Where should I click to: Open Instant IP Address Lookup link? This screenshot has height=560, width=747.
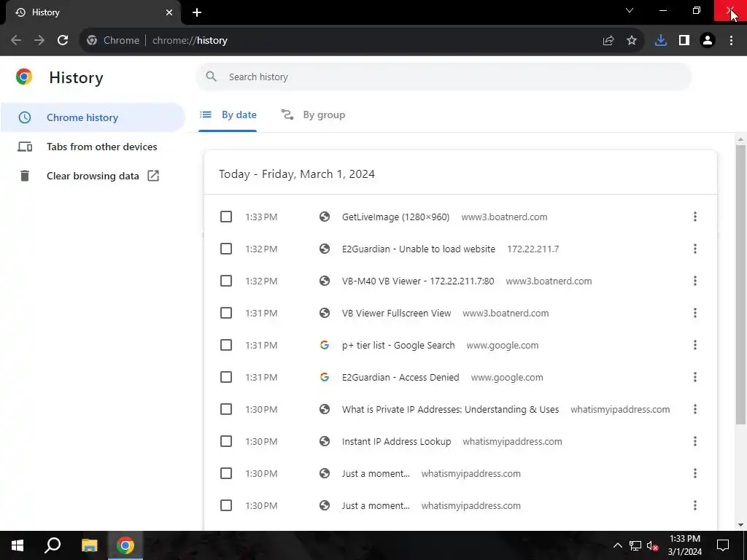click(x=396, y=441)
